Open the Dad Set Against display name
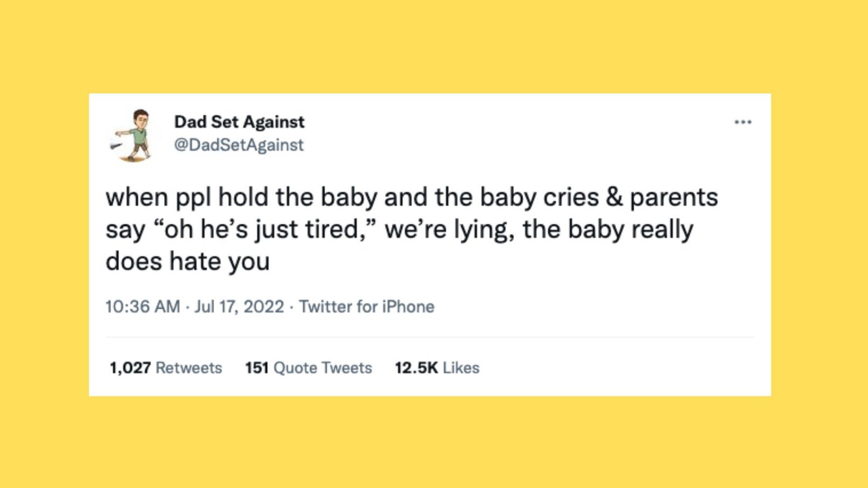The width and height of the screenshot is (868, 488). pyautogui.click(x=239, y=122)
